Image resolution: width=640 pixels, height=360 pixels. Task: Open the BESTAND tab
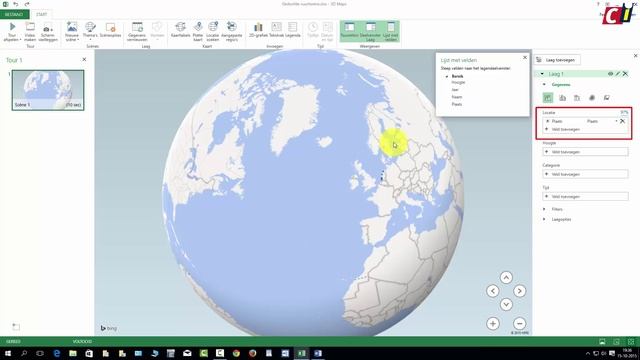pyautogui.click(x=14, y=14)
